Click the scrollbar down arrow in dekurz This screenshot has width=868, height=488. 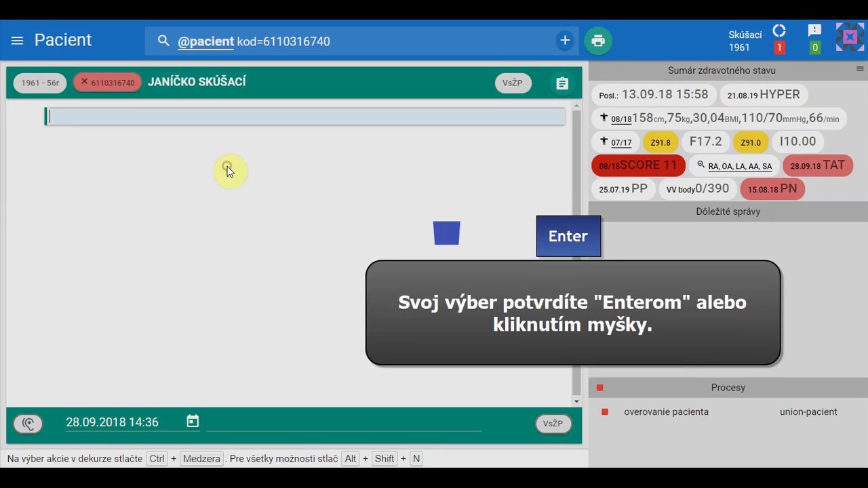576,401
